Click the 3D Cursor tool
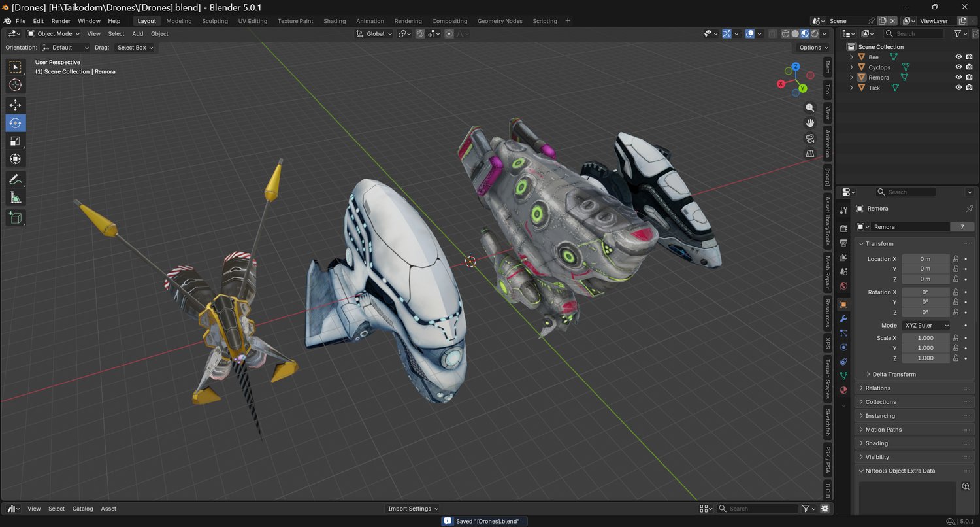The width and height of the screenshot is (980, 527). click(16, 85)
